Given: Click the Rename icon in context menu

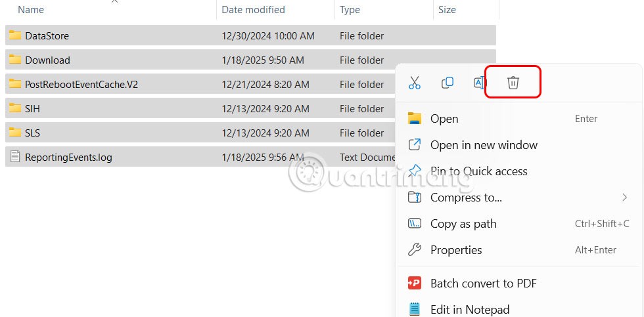Looking at the screenshot, I should click(479, 83).
